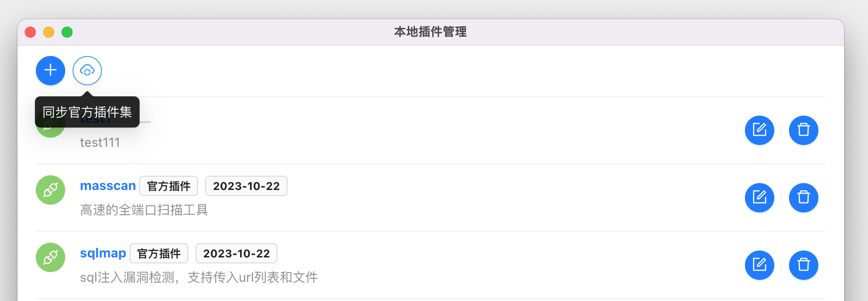Click the sqlmap description about sql注入漏洞检测
The image size is (868, 301).
[199, 278]
